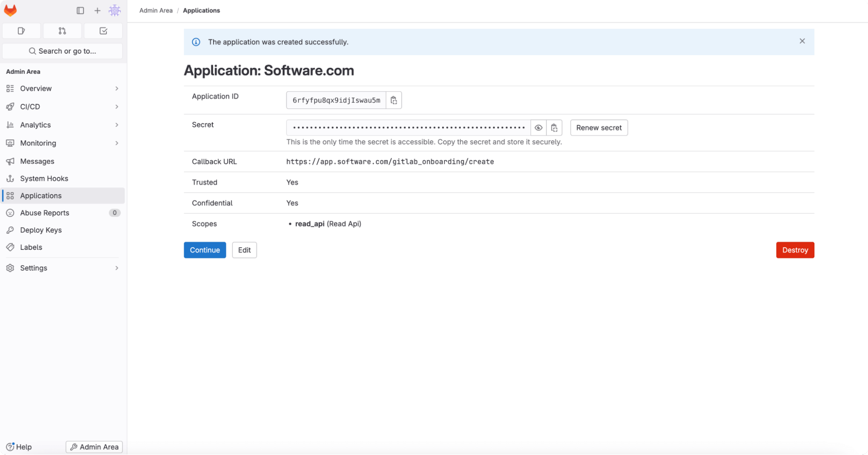Expand the Monitoring section
The height and width of the screenshot is (455, 868).
click(116, 143)
